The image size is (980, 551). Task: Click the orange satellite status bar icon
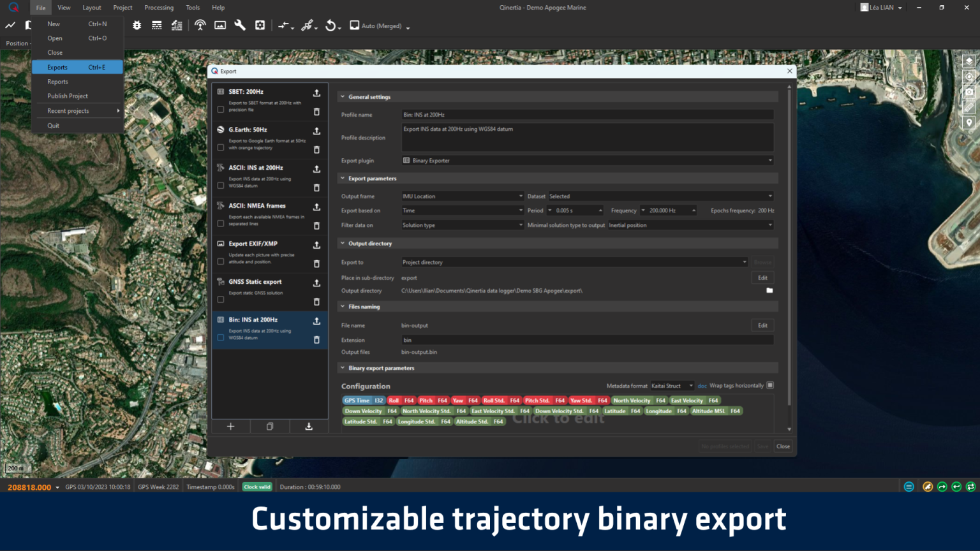[x=928, y=487]
